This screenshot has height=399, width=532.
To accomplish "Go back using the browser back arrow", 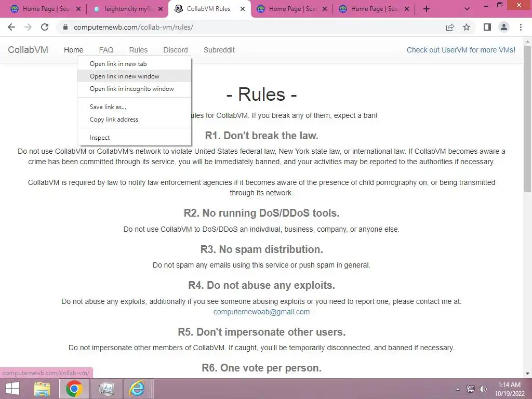I will tap(11, 27).
